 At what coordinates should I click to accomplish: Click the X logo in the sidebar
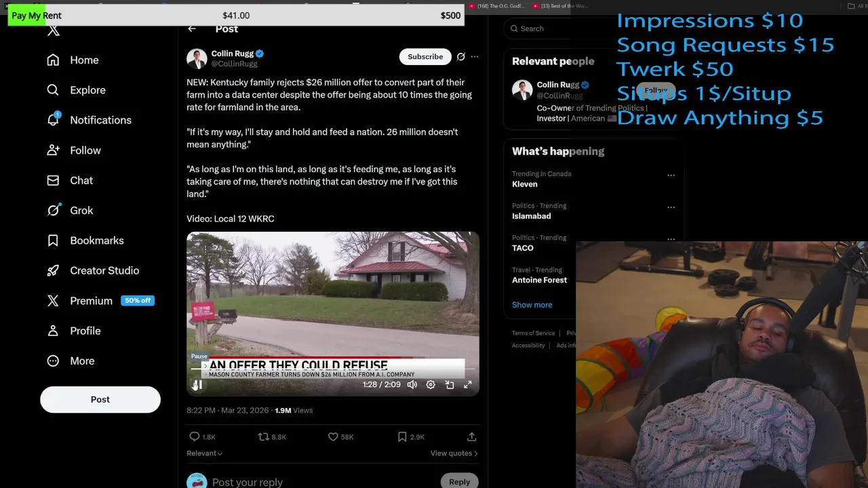[x=54, y=30]
